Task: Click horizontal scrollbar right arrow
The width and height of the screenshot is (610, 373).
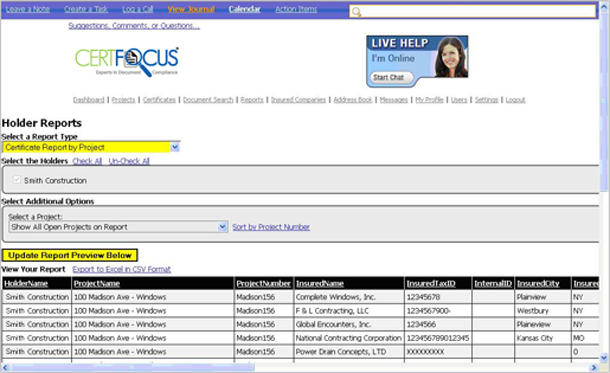Action: point(594,367)
